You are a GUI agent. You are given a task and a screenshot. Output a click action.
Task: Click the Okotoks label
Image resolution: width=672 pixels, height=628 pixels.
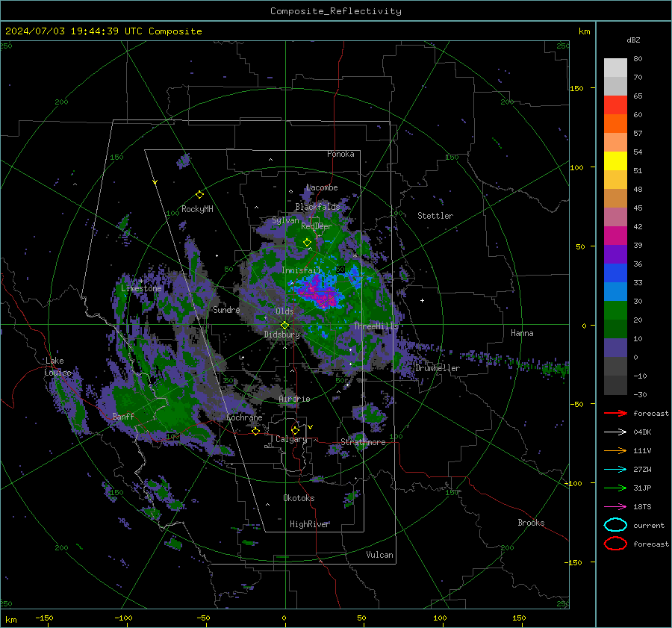pyautogui.click(x=299, y=498)
